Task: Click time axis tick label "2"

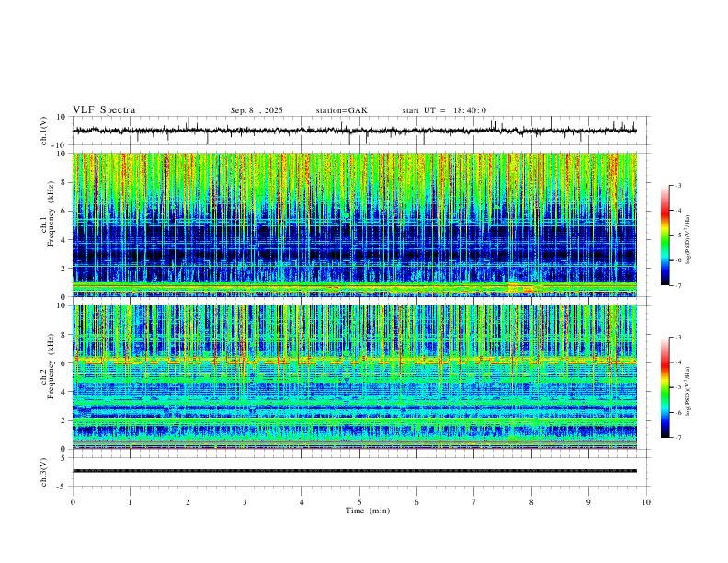Action: [188, 502]
